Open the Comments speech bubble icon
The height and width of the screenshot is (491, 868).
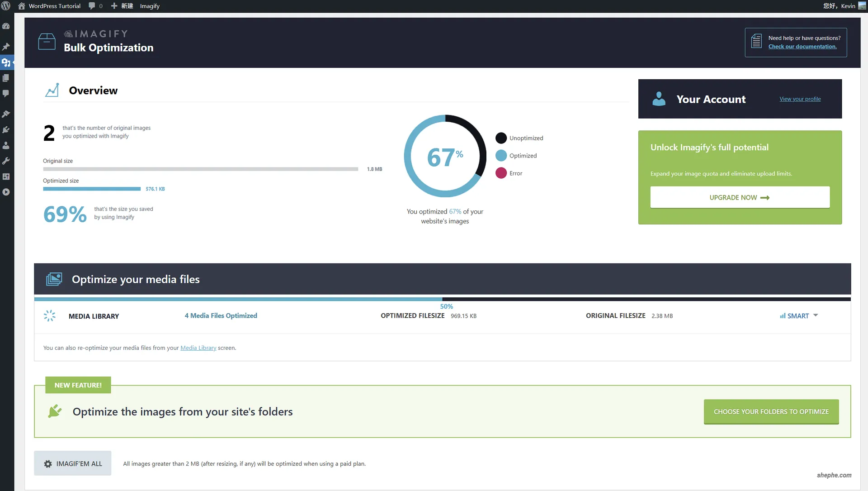tap(6, 93)
